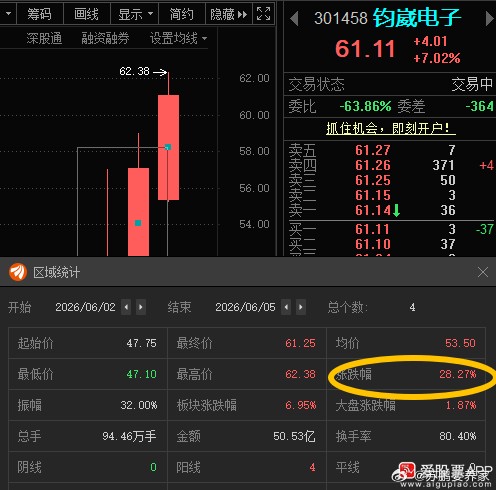Click the 卖一 price 61.14
The width and height of the screenshot is (496, 490).
coord(373,210)
